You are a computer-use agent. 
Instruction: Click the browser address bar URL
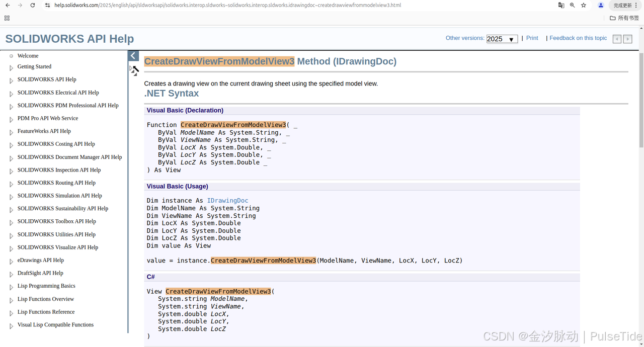227,5
